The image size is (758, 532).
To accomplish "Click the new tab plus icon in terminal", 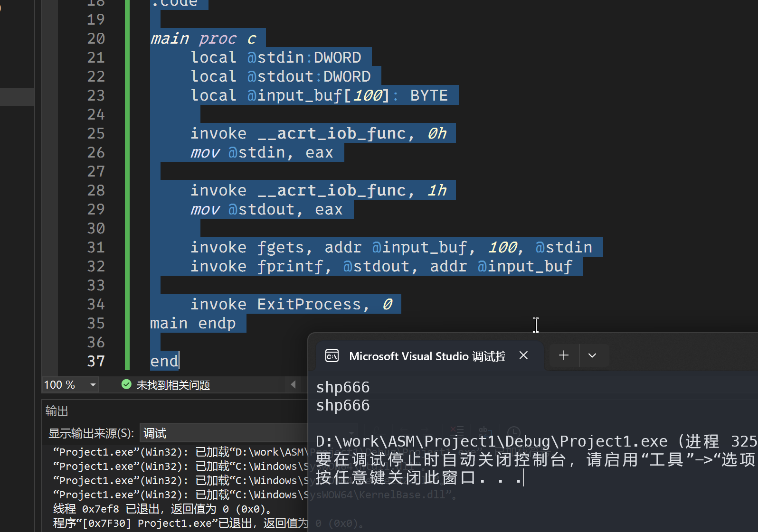I will pos(564,355).
